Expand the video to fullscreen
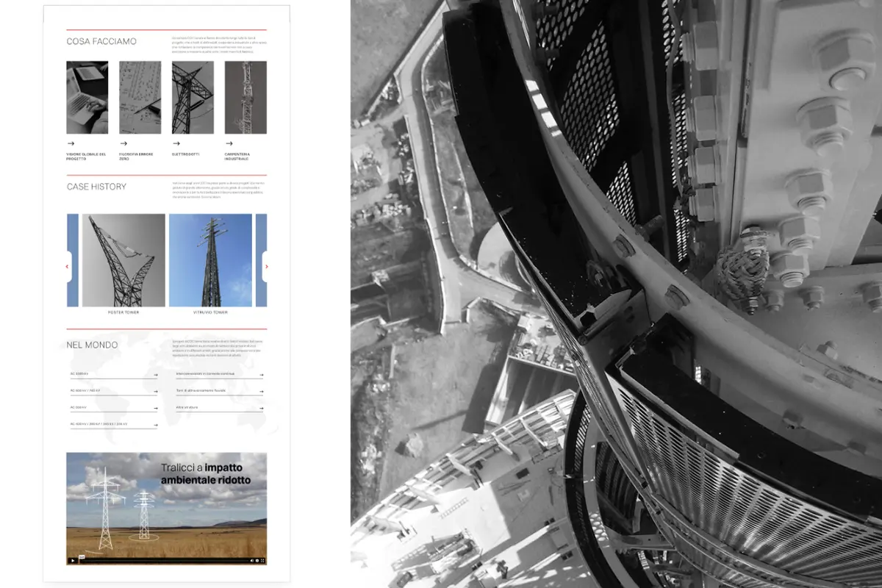 [262, 561]
